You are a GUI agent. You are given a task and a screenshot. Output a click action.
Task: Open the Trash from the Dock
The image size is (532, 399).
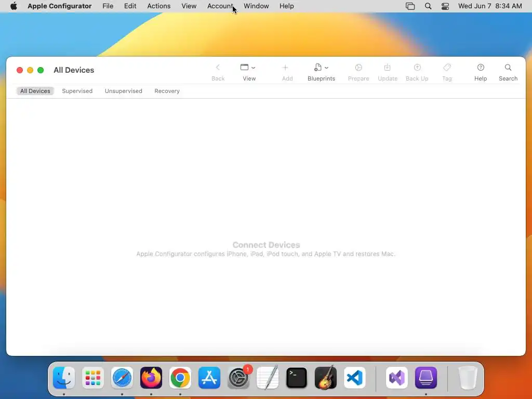tap(468, 378)
